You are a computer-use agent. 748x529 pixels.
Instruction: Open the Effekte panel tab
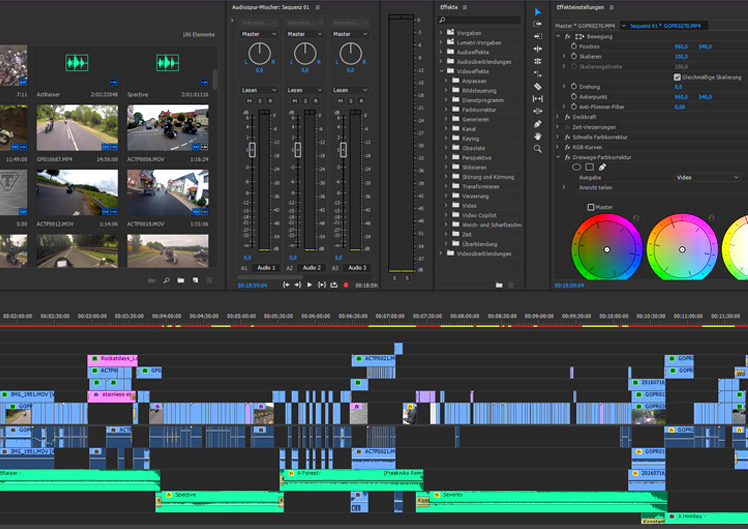(449, 7)
